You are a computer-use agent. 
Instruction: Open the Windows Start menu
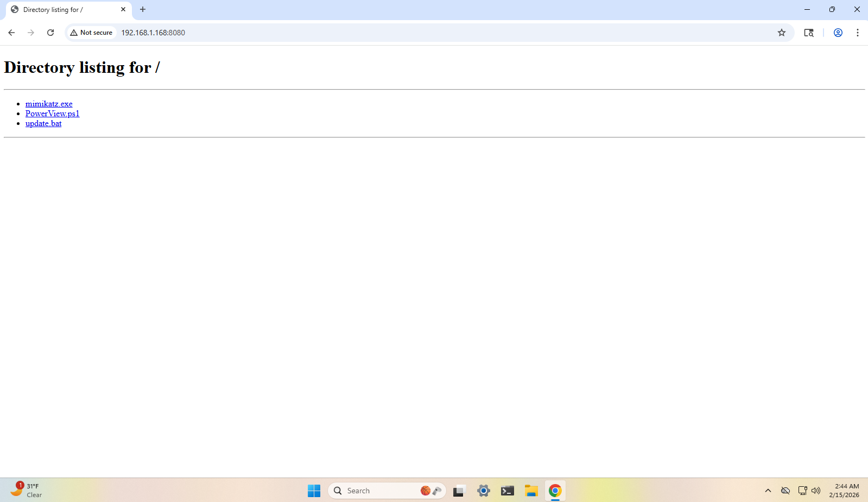(314, 491)
